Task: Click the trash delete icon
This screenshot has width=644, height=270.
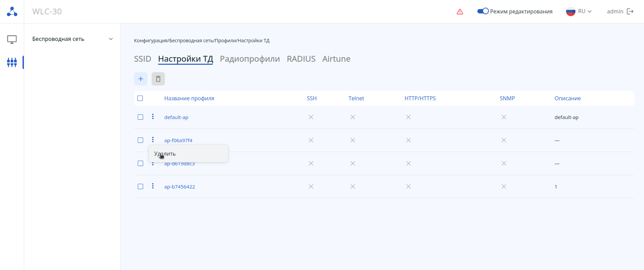Action: click(x=158, y=79)
